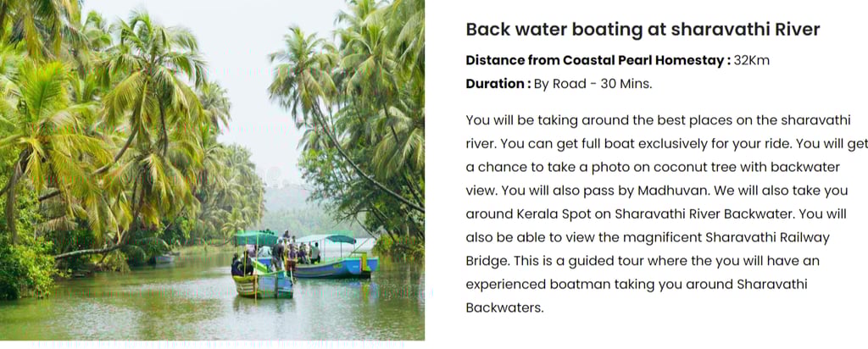
Task: Click the Duration label
Action: [x=498, y=84]
